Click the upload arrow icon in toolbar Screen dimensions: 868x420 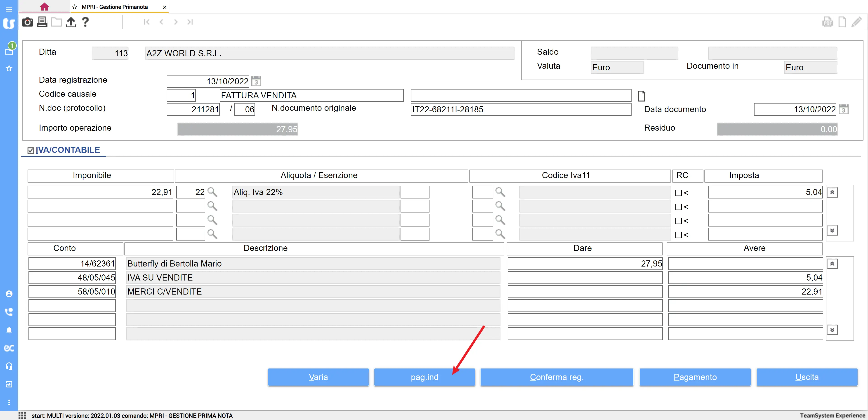tap(71, 22)
